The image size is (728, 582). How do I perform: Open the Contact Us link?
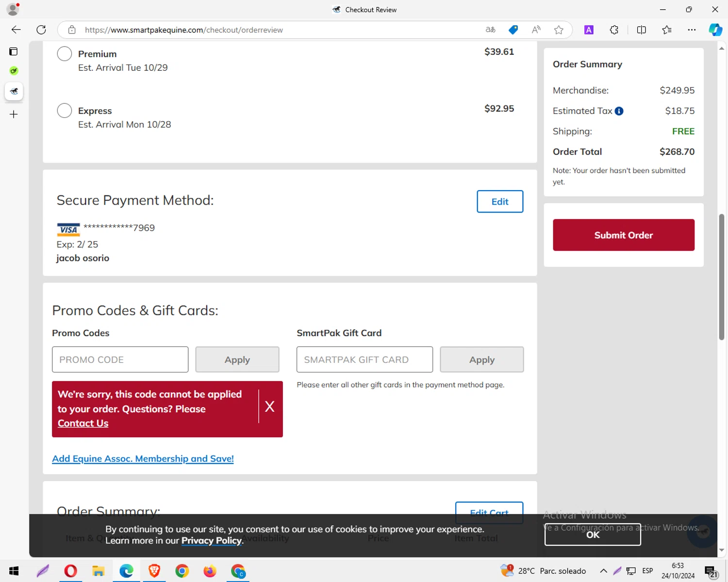click(x=83, y=423)
